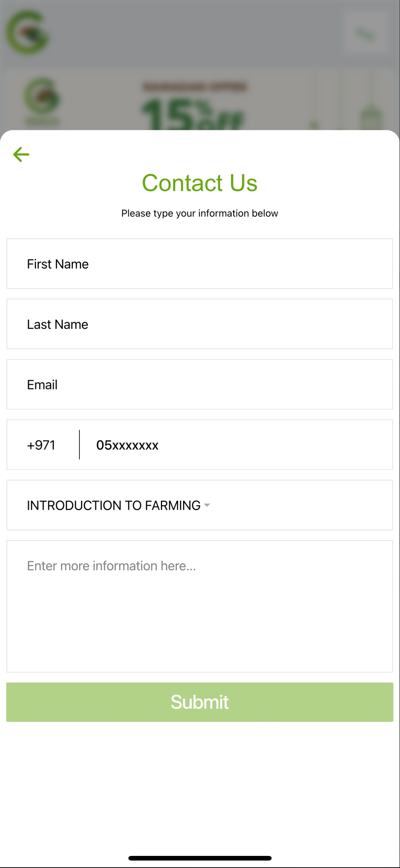400x868 pixels.
Task: Select the Email input box
Action: click(200, 384)
